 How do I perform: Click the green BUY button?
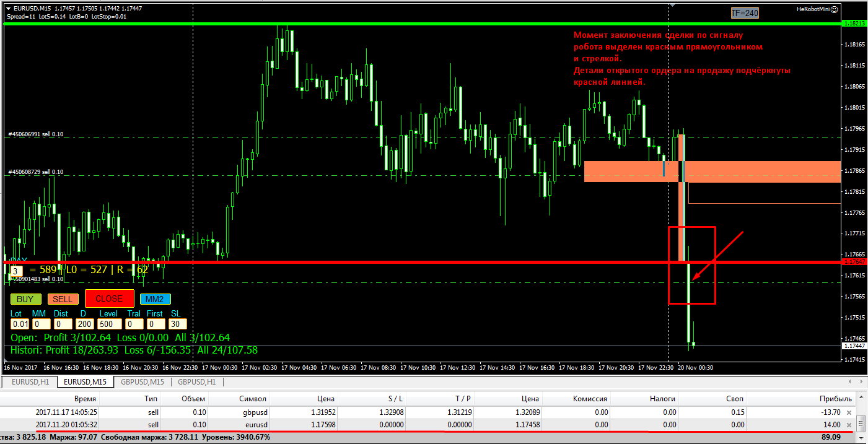click(x=25, y=299)
